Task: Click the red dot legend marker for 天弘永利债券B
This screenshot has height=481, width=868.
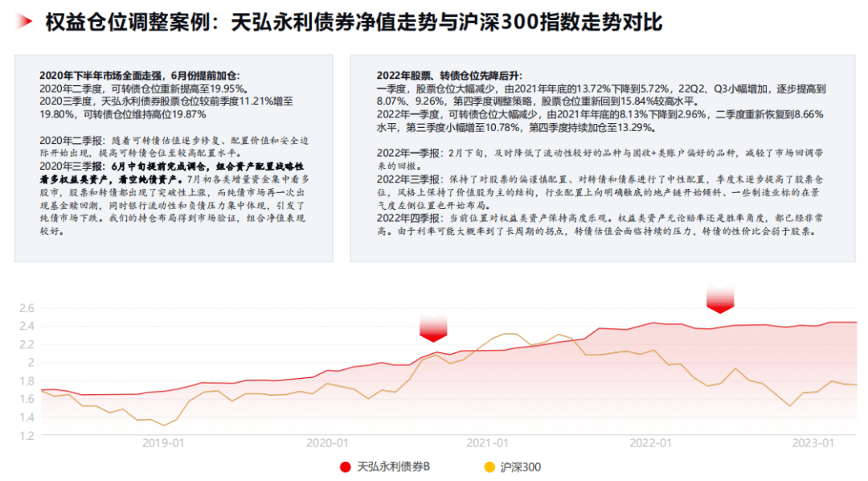Action: pos(346,467)
